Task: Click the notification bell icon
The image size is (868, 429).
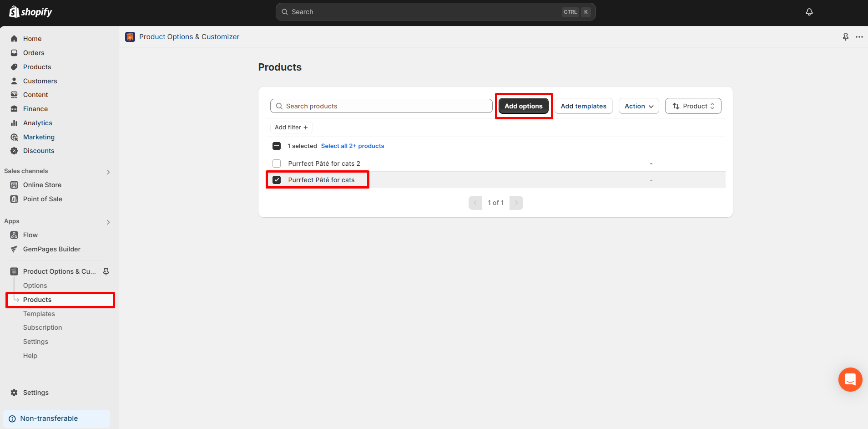Action: click(809, 12)
